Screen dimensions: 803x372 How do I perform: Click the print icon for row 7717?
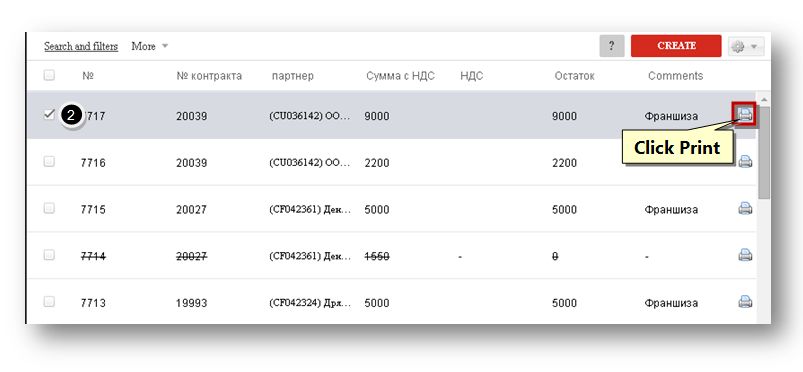[x=745, y=113]
